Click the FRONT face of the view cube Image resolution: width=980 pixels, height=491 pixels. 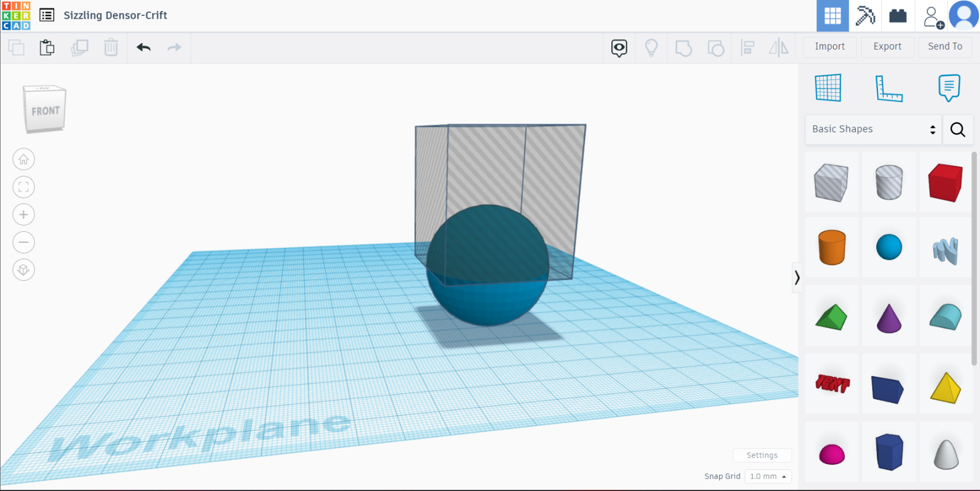point(45,111)
